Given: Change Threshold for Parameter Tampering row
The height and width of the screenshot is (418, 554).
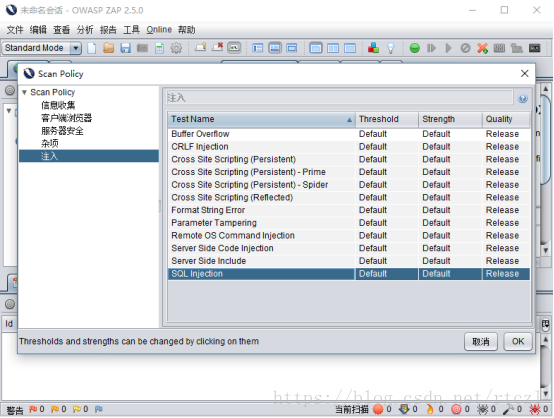Looking at the screenshot, I should (387, 223).
